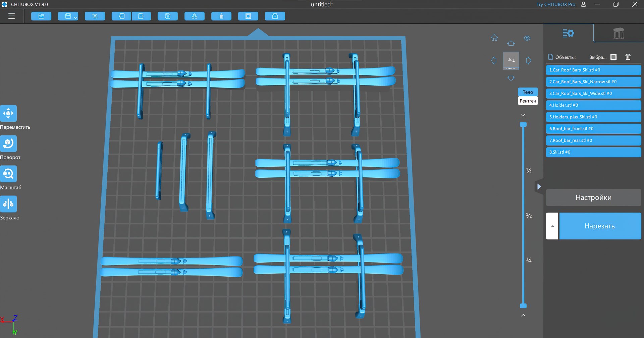Click the undo arrow toolbar button
644x338 pixels.
(x=121, y=16)
